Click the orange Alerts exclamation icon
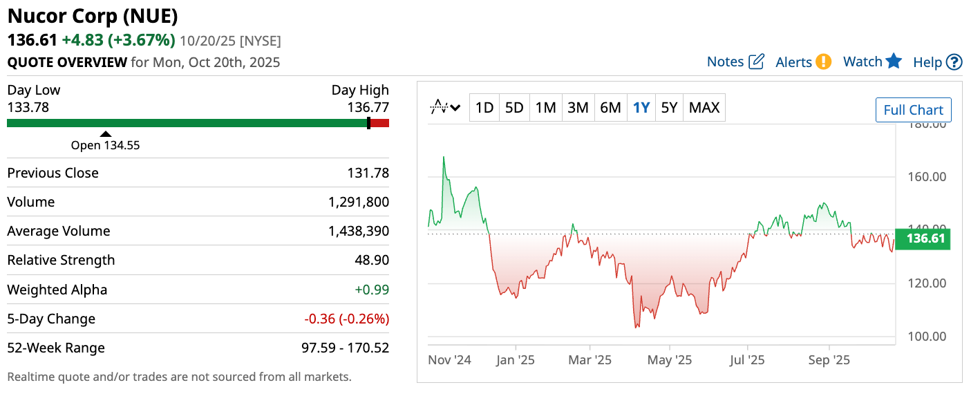The width and height of the screenshot is (980, 394). click(823, 62)
